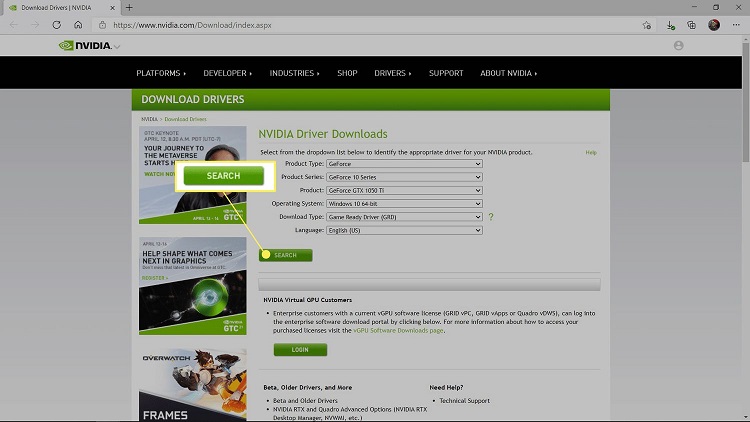This screenshot has width=750, height=422.
Task: Click NVIDIA breadcrumb link
Action: click(x=149, y=119)
